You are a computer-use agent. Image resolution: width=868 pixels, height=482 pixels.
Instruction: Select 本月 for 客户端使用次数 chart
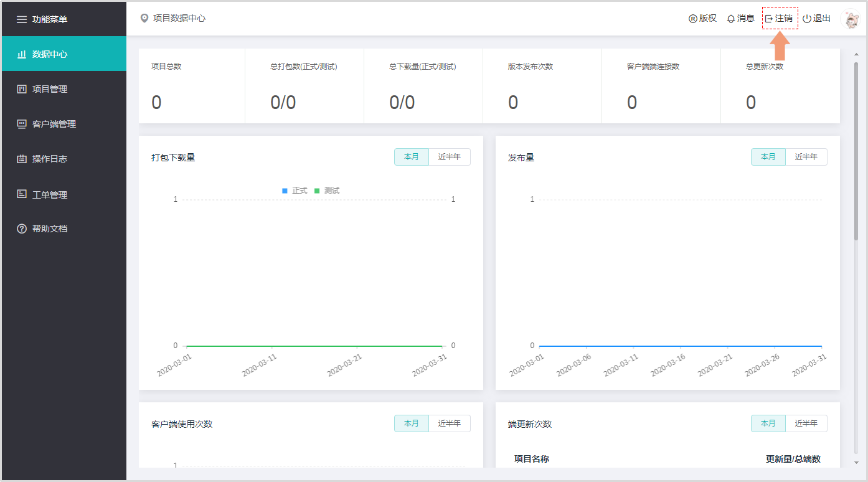click(412, 423)
